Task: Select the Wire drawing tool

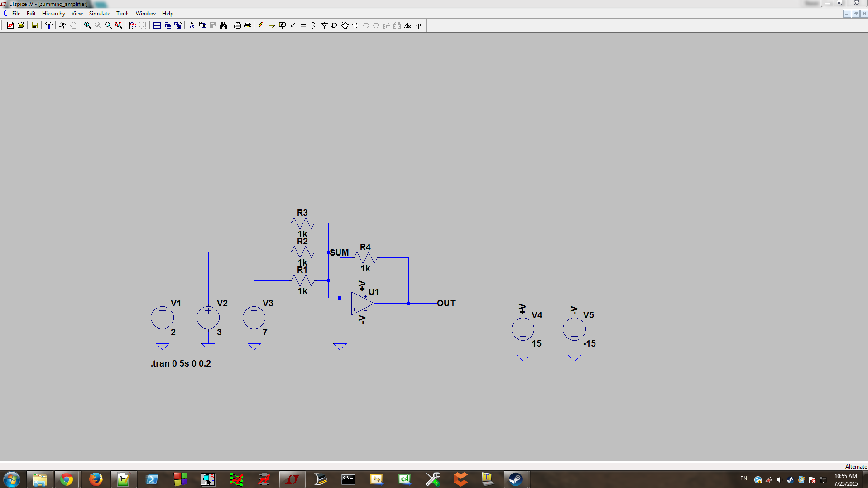Action: coord(261,25)
